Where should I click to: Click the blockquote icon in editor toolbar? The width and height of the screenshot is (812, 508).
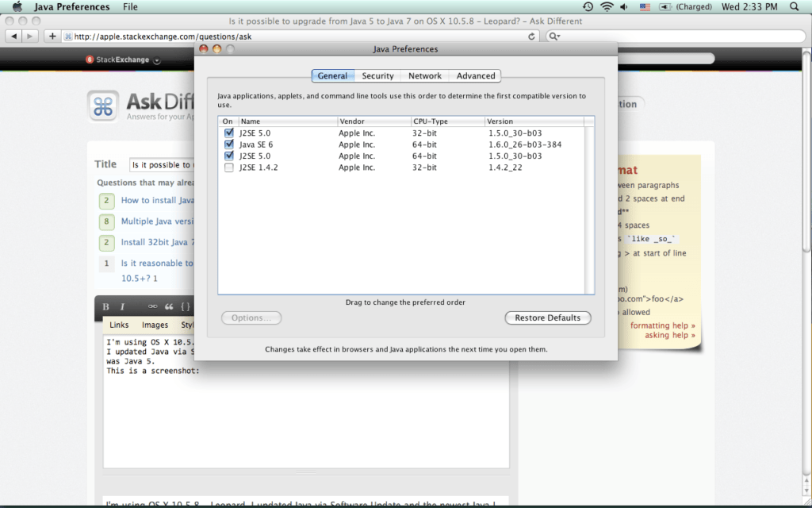(x=169, y=306)
